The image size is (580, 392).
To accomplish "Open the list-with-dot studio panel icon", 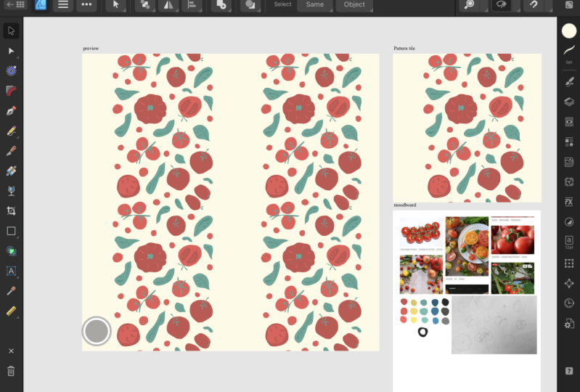I will click(x=569, y=142).
